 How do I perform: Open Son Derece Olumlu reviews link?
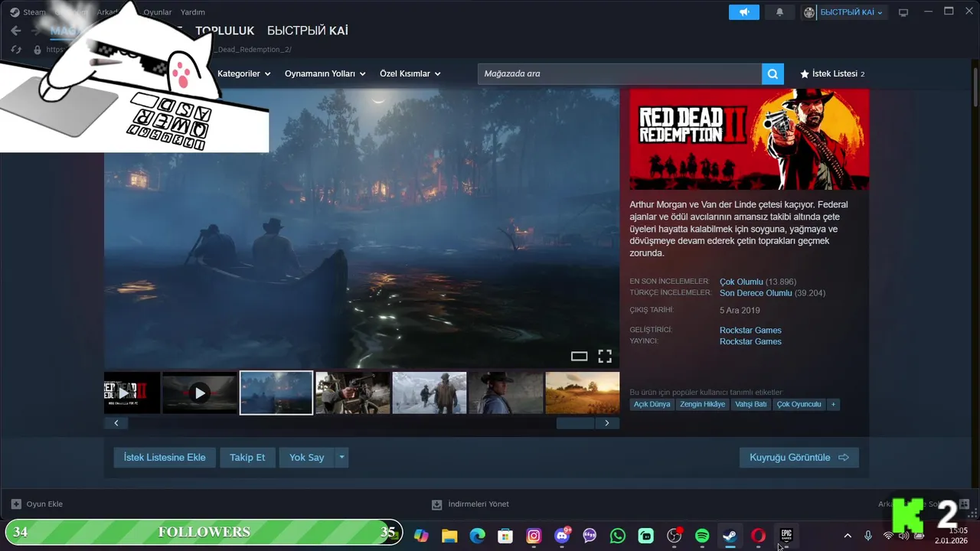(x=756, y=293)
